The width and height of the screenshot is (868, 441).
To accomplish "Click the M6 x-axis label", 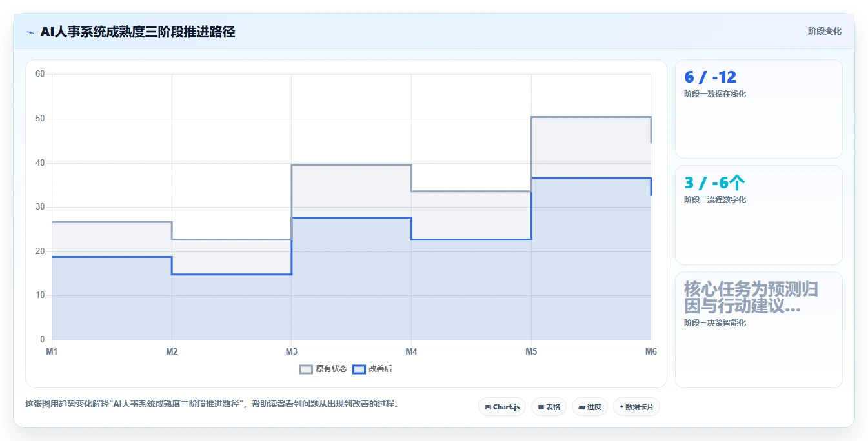I will [x=651, y=352].
